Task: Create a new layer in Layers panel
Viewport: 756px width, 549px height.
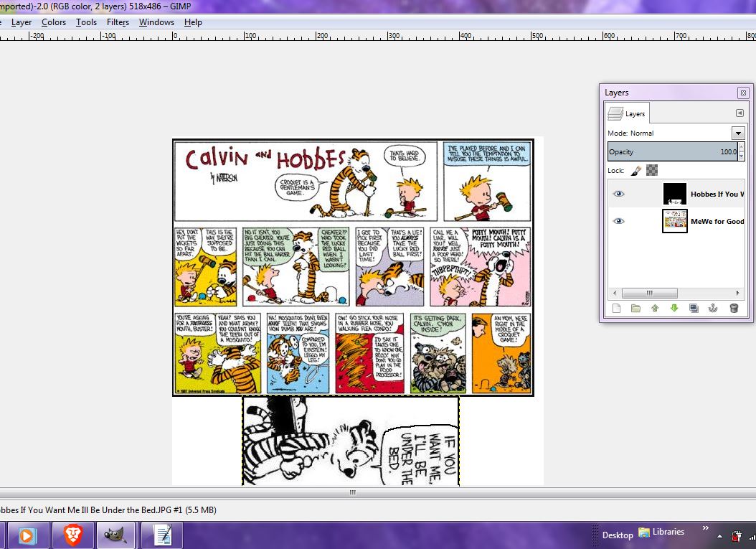Action: [616, 309]
